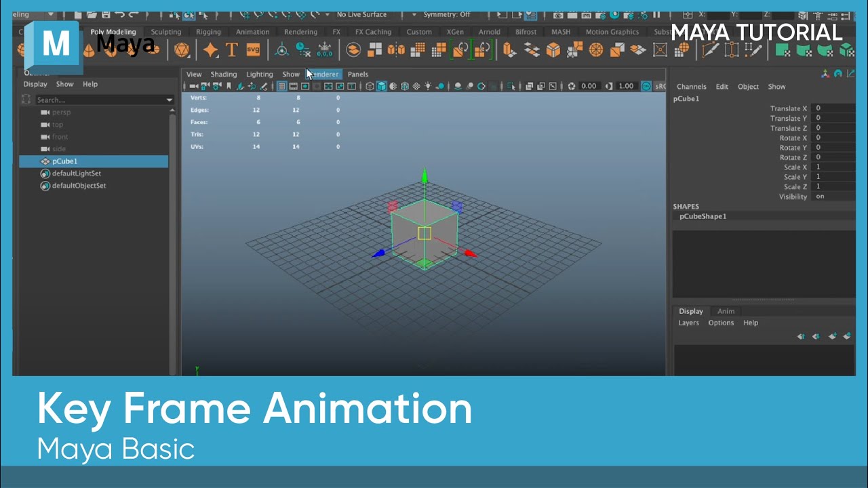Switch to the Anim layer tab
The width and height of the screenshot is (868, 488).
(x=726, y=311)
